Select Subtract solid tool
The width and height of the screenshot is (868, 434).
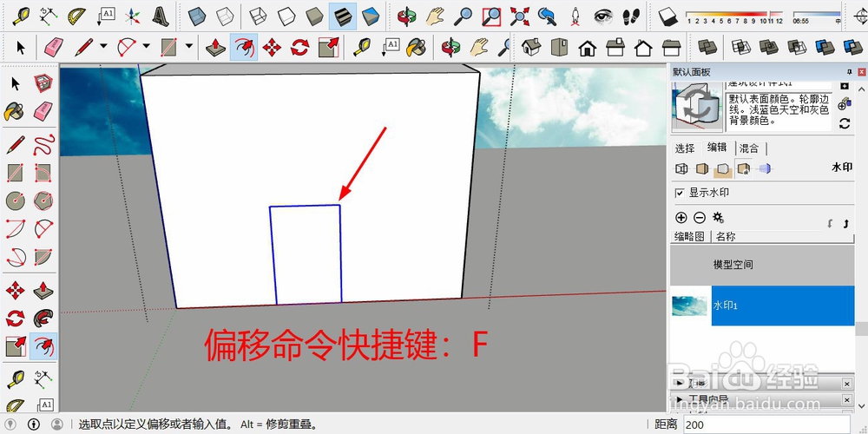(797, 47)
